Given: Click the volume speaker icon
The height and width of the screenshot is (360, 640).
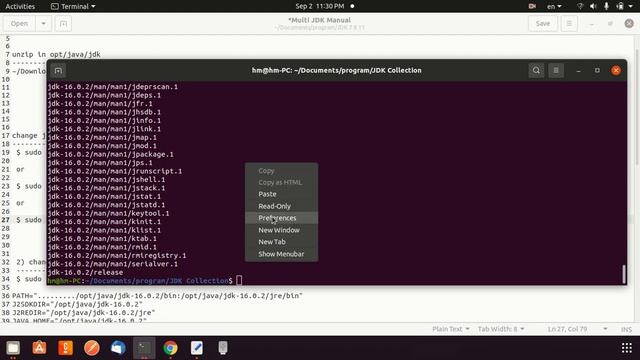Looking at the screenshot, I should (x=593, y=6).
